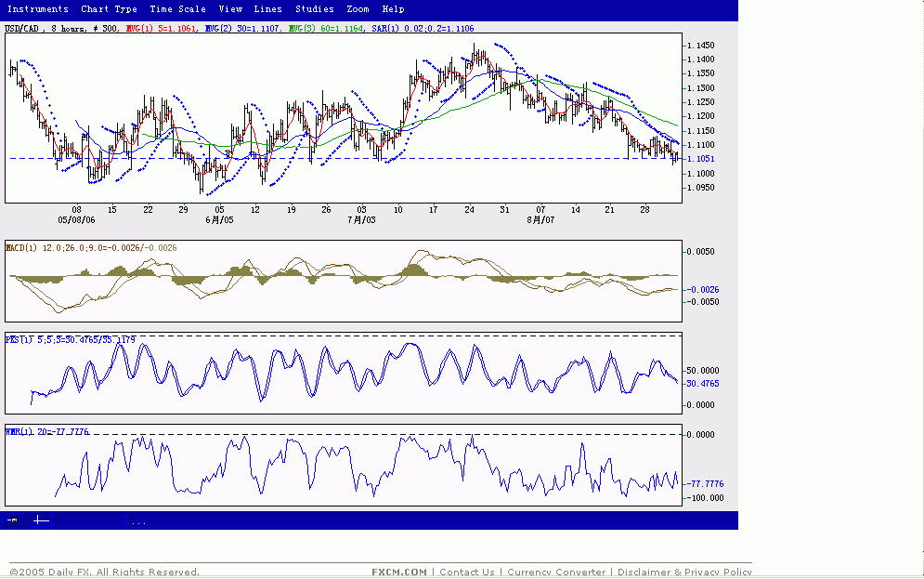Screen dimensions: 924x579
Task: Open the Zoom menu
Action: 358,9
